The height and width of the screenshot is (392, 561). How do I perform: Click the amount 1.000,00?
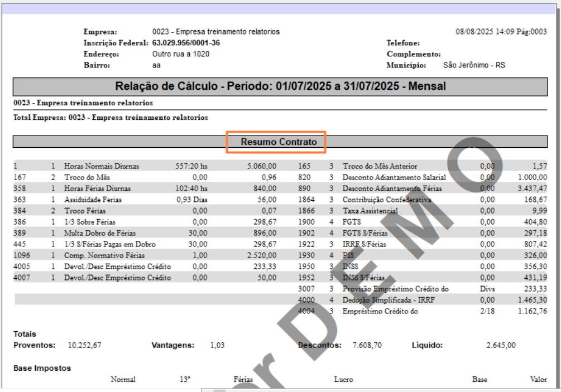(x=533, y=177)
